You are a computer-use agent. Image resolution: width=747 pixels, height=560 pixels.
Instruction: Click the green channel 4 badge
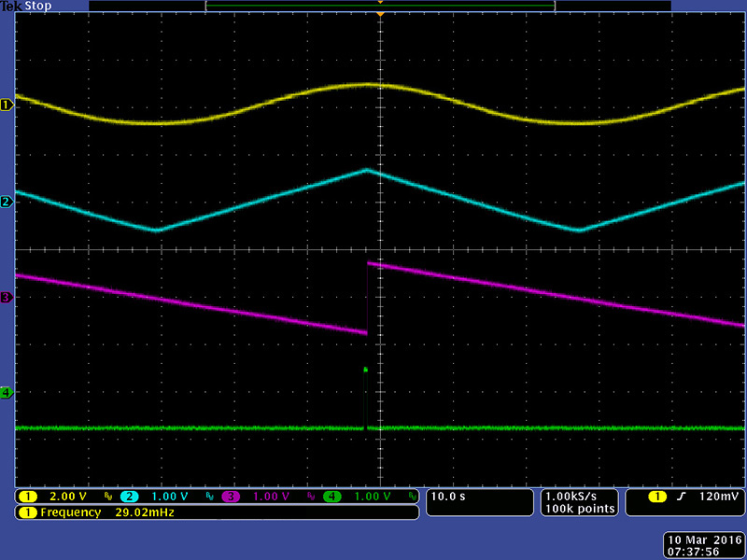tap(331, 497)
